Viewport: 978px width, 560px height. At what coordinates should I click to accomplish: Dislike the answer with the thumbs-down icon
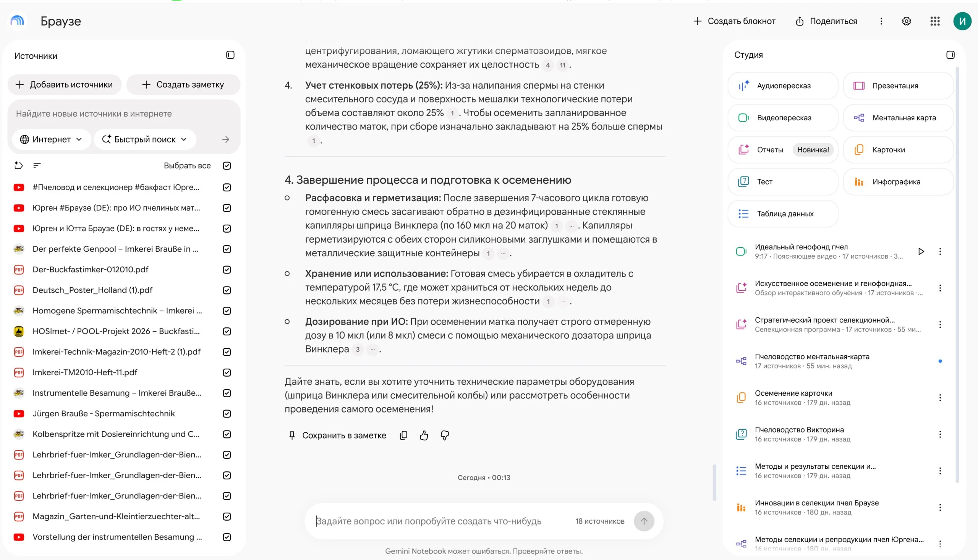coord(445,435)
